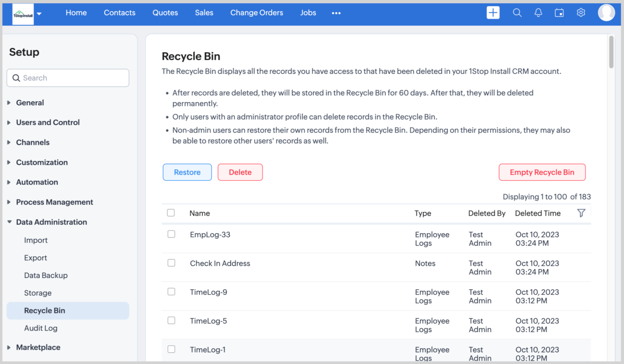The height and width of the screenshot is (364, 624).
Task: Check the box for EmpLog-33
Action: tap(171, 234)
